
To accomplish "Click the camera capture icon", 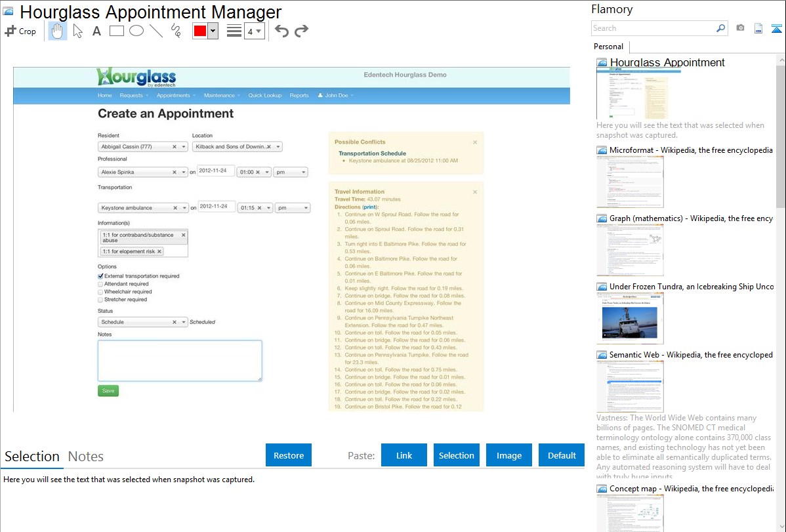I will (x=740, y=28).
